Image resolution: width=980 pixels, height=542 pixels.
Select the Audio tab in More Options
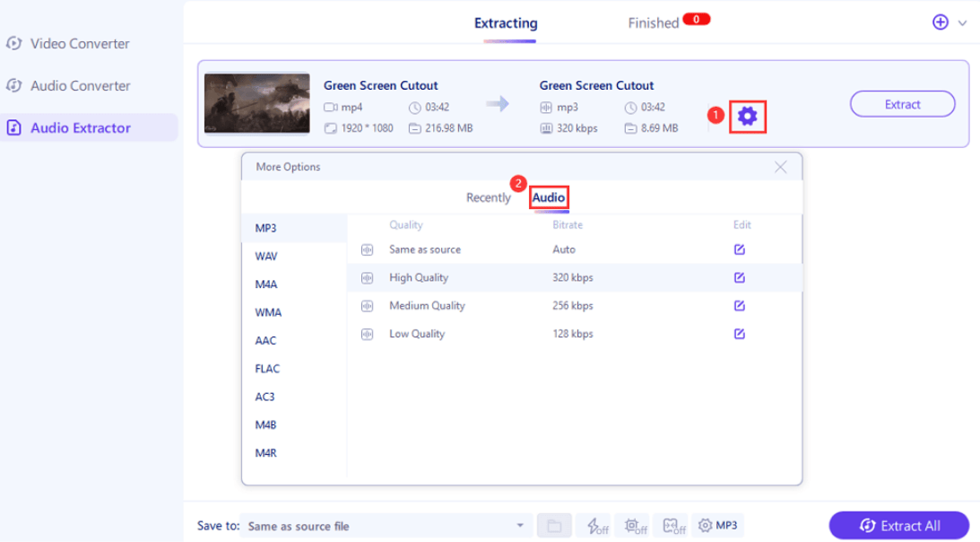point(548,197)
